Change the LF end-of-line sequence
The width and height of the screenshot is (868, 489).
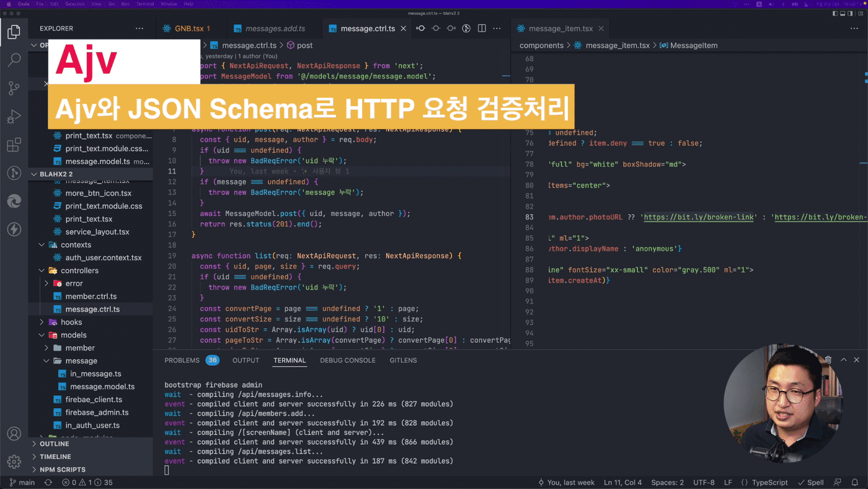tap(728, 482)
